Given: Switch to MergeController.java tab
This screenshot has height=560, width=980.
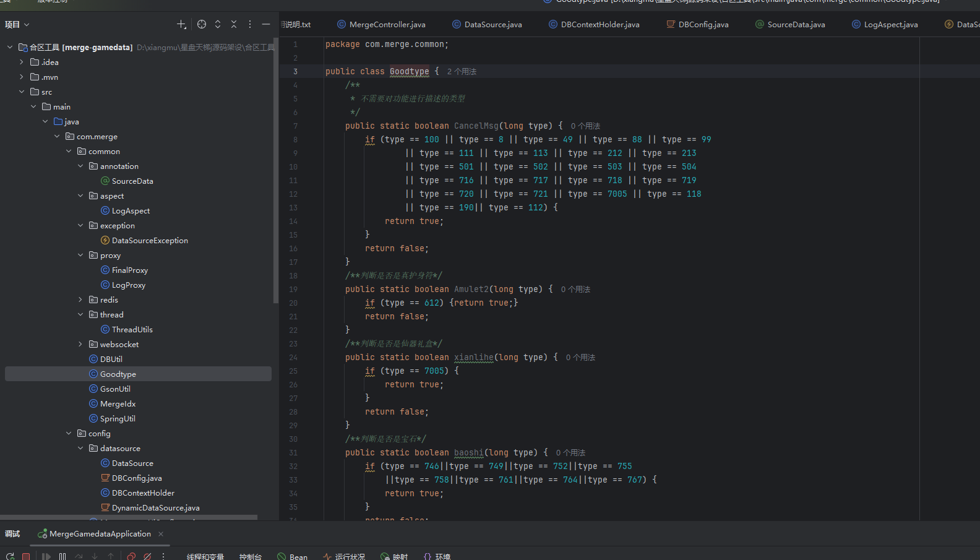Looking at the screenshot, I should (x=381, y=24).
